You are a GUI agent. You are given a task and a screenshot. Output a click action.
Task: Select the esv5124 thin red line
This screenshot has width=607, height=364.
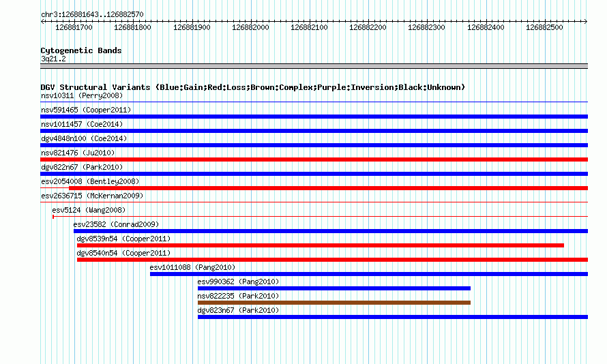[x=320, y=217]
